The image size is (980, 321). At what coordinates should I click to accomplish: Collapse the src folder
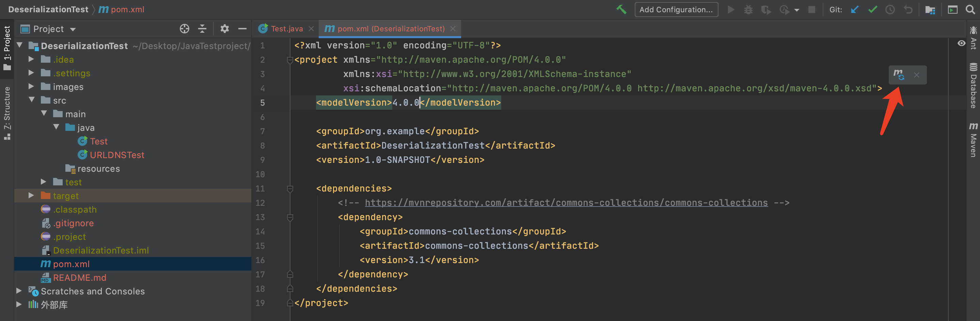pos(32,100)
